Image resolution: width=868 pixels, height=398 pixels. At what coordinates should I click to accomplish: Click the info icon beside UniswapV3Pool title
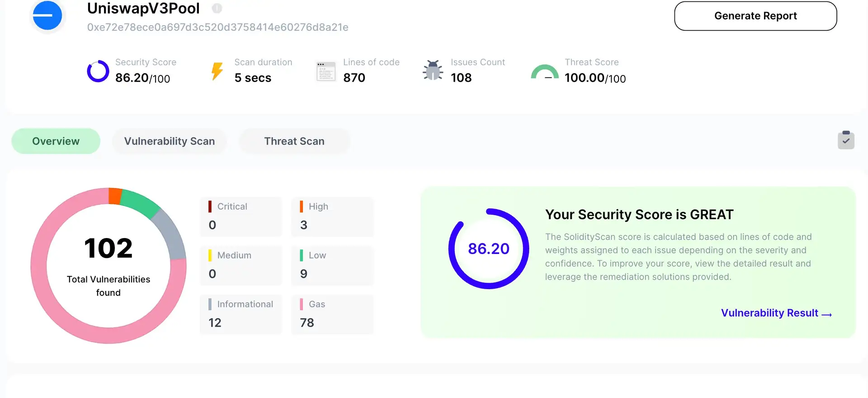click(x=217, y=8)
